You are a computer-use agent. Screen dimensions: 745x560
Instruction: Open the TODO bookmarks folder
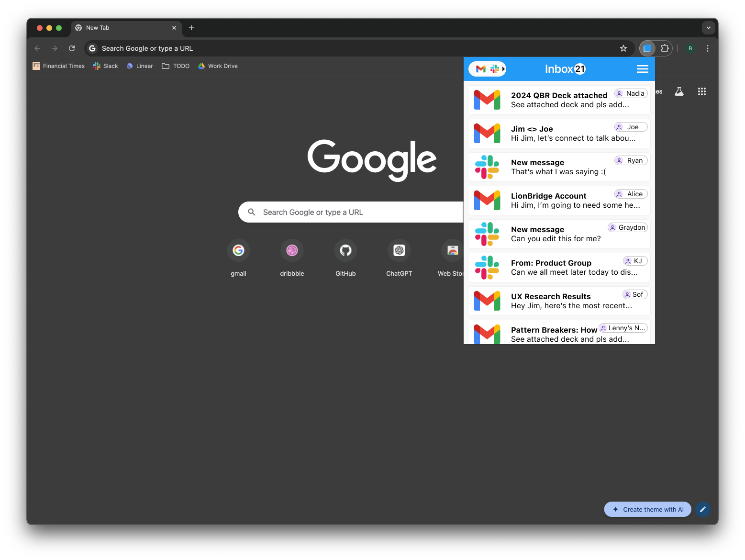176,66
